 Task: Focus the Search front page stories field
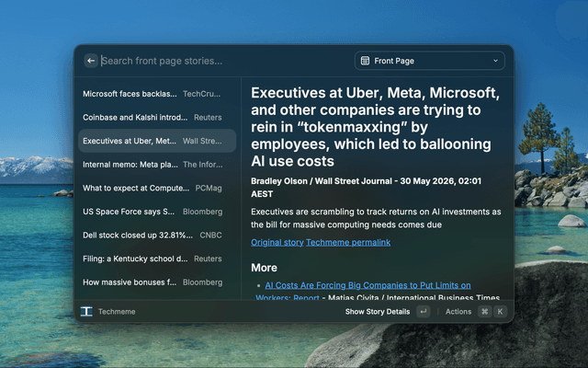point(225,61)
